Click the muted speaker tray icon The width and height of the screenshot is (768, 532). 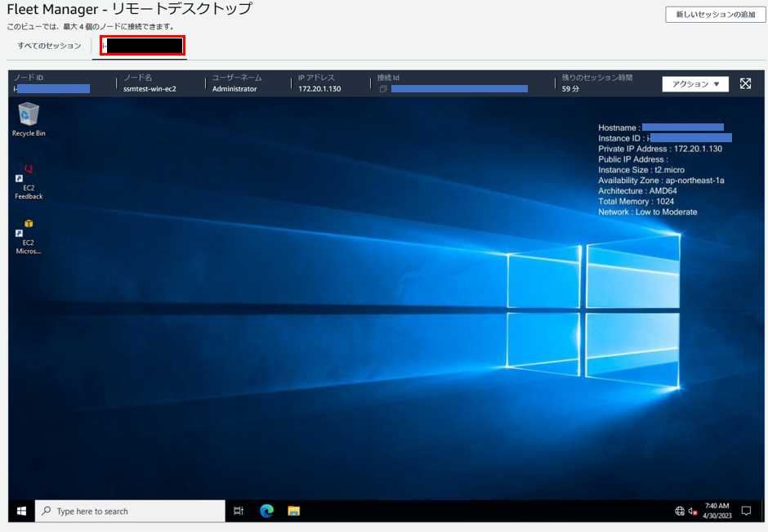[x=693, y=512]
